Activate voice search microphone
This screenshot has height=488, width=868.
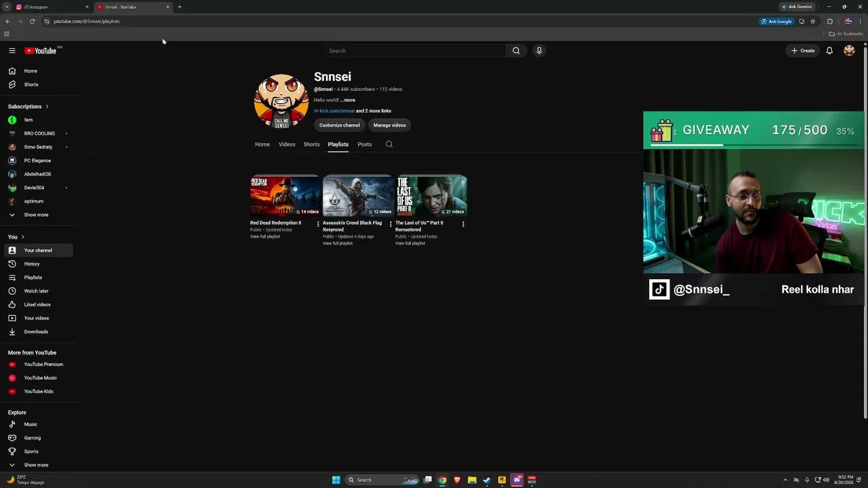539,51
